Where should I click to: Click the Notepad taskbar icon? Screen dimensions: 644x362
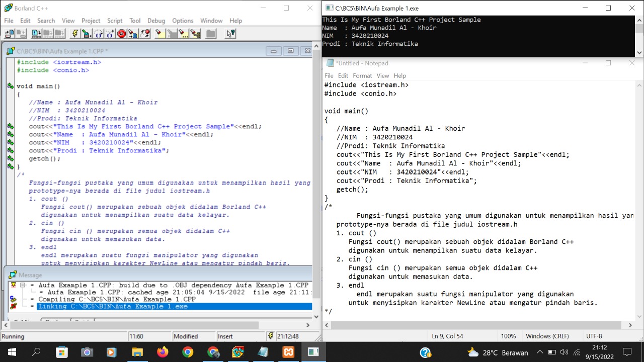tap(263, 352)
